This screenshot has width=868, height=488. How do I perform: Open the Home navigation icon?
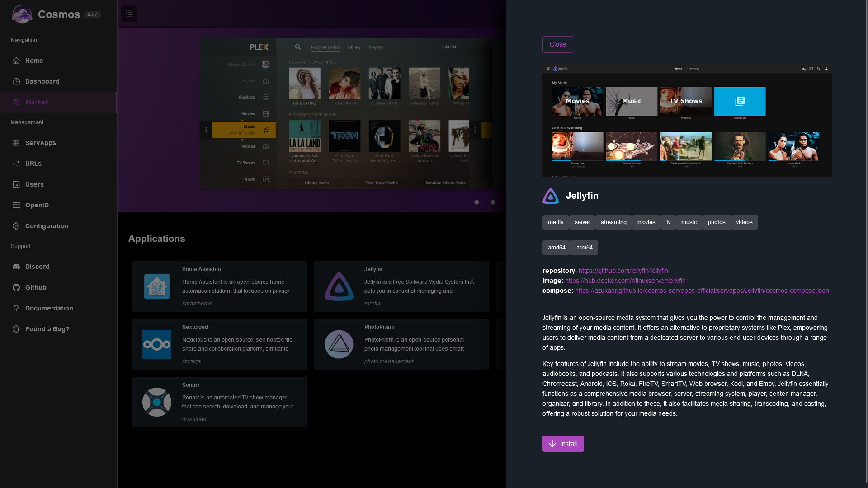coord(16,61)
